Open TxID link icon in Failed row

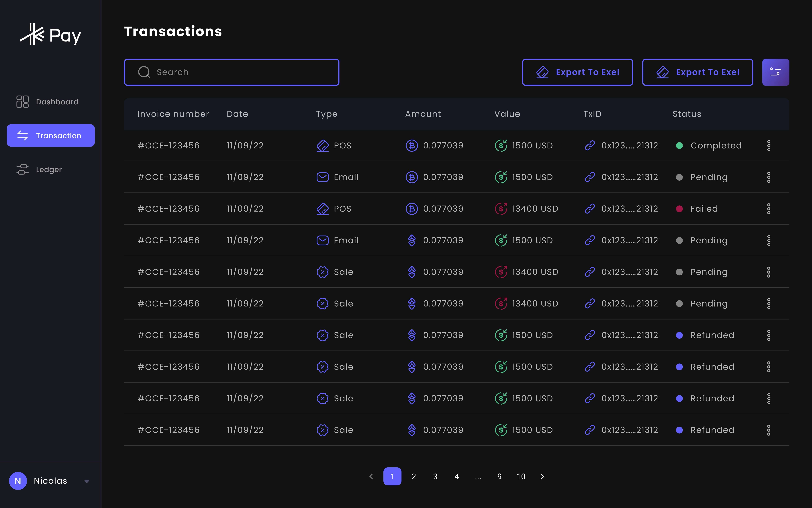[590, 209]
